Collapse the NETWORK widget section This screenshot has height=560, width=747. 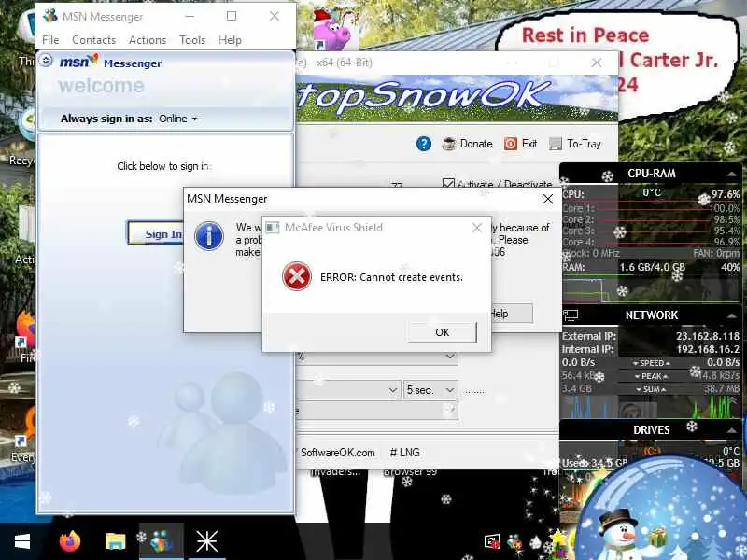coord(731,315)
